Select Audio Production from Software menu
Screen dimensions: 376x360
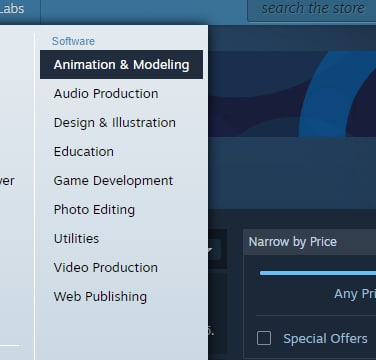[x=106, y=94]
